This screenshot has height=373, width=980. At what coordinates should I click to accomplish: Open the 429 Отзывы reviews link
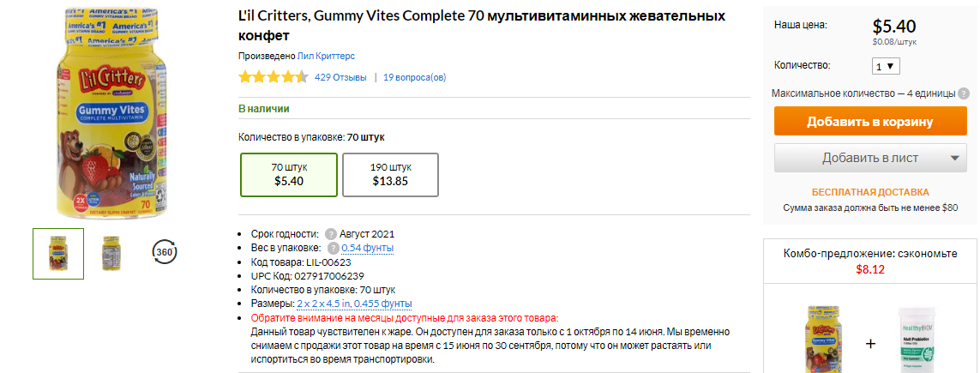point(340,77)
